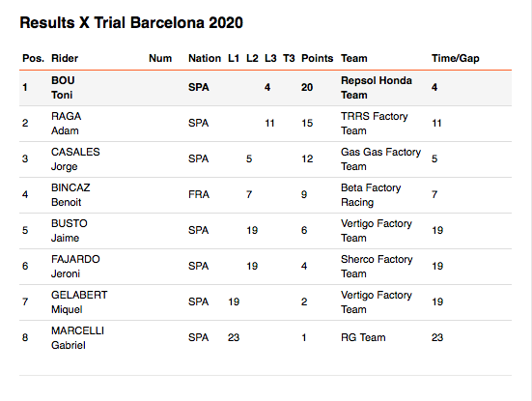532x401 pixels.
Task: Select rider MARCELLI Gabriel's name
Action: pyautogui.click(x=77, y=337)
